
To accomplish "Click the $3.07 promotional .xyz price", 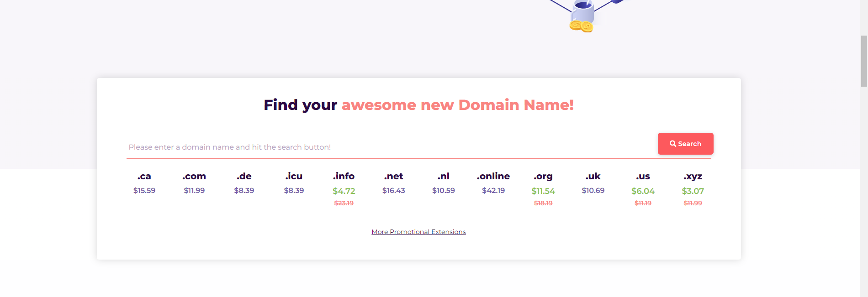I will (x=693, y=191).
